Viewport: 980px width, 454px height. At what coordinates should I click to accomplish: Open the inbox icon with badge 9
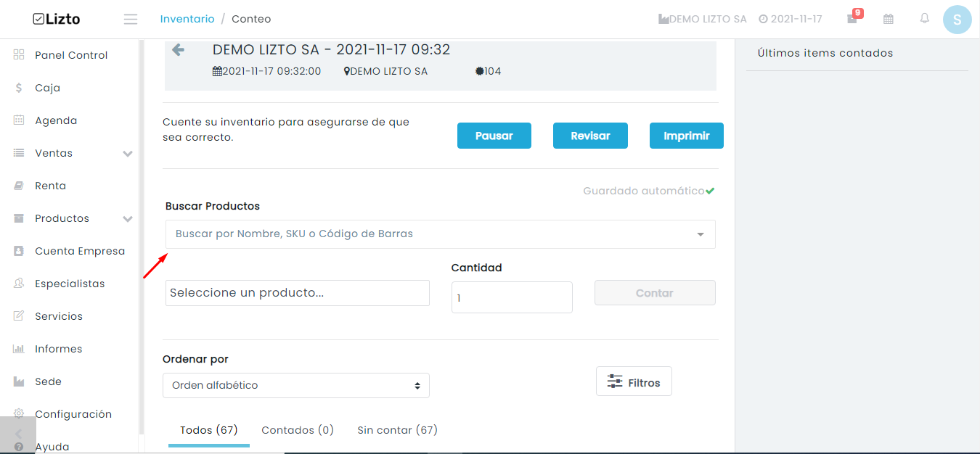pyautogui.click(x=853, y=19)
